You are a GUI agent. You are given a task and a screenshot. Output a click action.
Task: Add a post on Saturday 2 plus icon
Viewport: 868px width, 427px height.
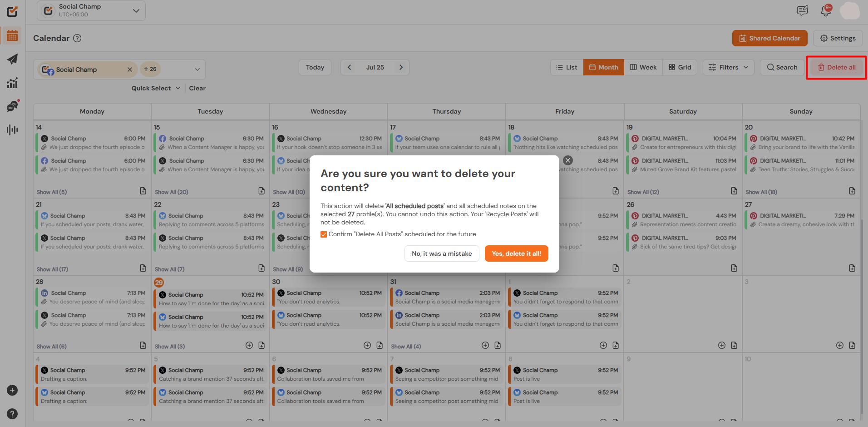point(722,345)
